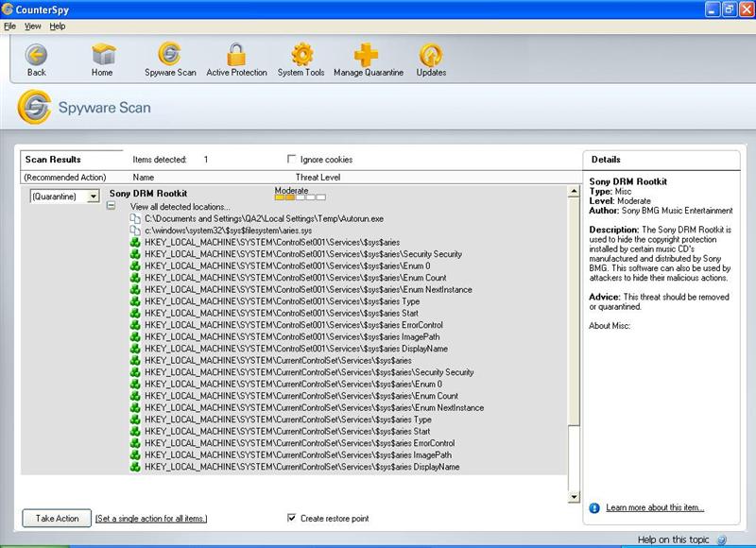Click the Moderate threat level bar
The image size is (756, 548).
click(x=300, y=197)
